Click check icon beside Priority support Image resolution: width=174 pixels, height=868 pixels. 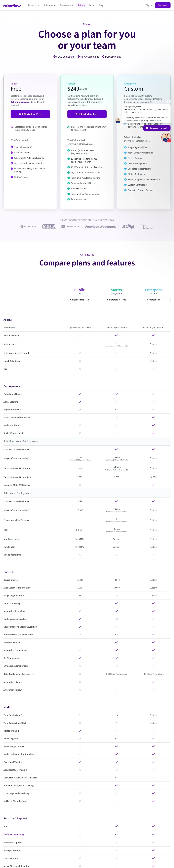[x=69, y=199]
